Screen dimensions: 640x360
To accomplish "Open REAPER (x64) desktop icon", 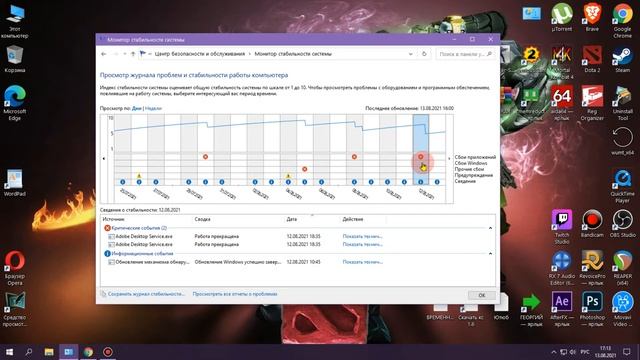I will click(622, 268).
